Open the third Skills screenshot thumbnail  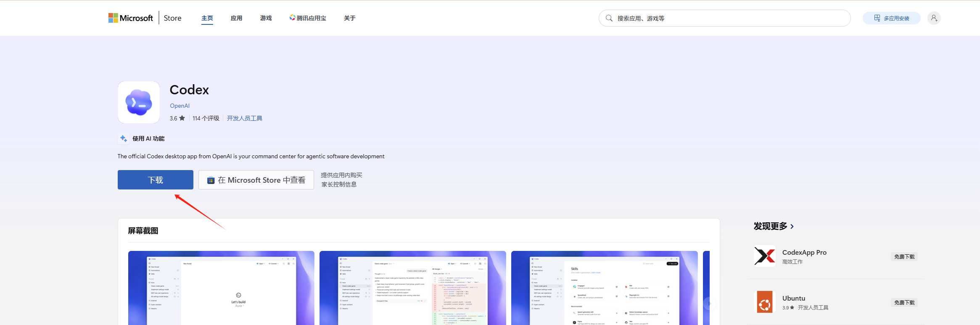point(605,288)
